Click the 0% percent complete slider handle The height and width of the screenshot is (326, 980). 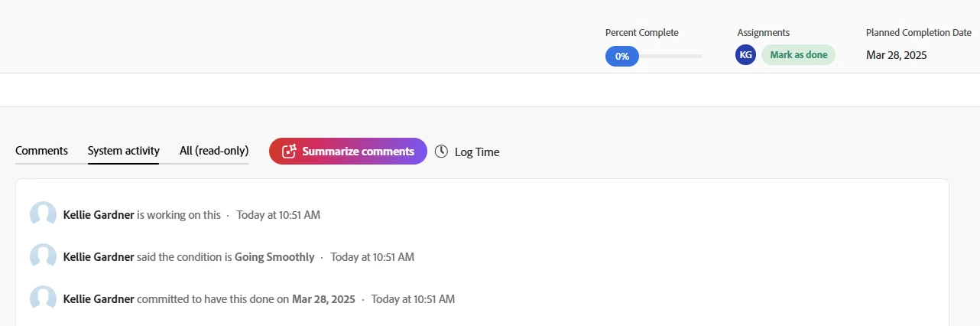[622, 56]
